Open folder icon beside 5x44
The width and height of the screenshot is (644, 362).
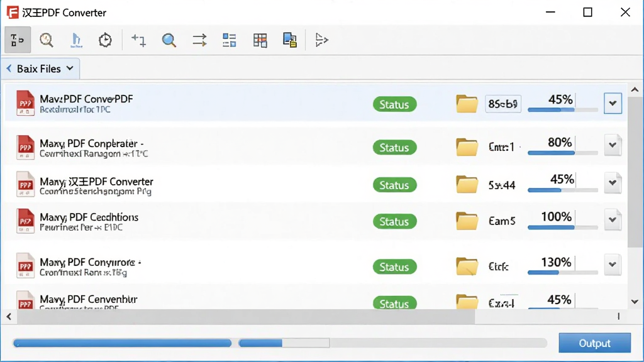[x=467, y=184]
